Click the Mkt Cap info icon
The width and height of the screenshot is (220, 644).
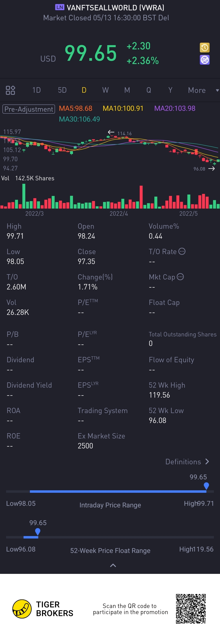point(180,277)
